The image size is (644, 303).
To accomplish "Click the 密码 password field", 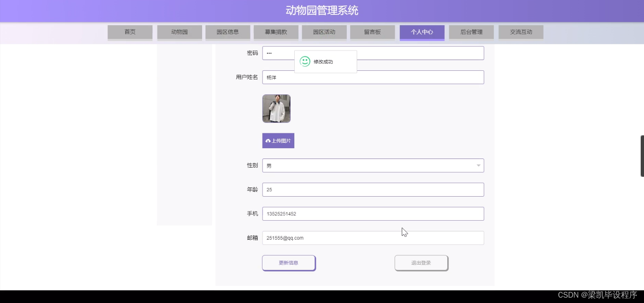I will point(373,53).
